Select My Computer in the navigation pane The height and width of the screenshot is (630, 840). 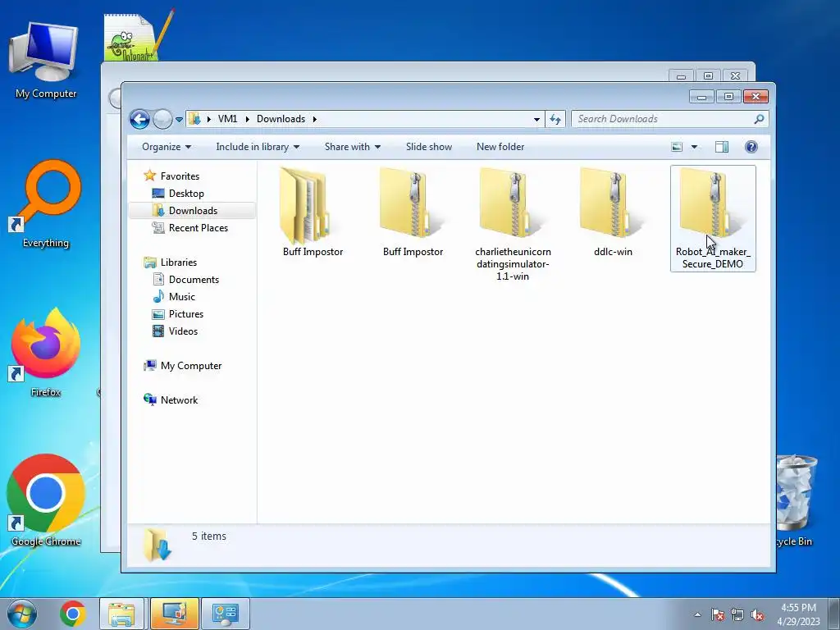coord(190,365)
